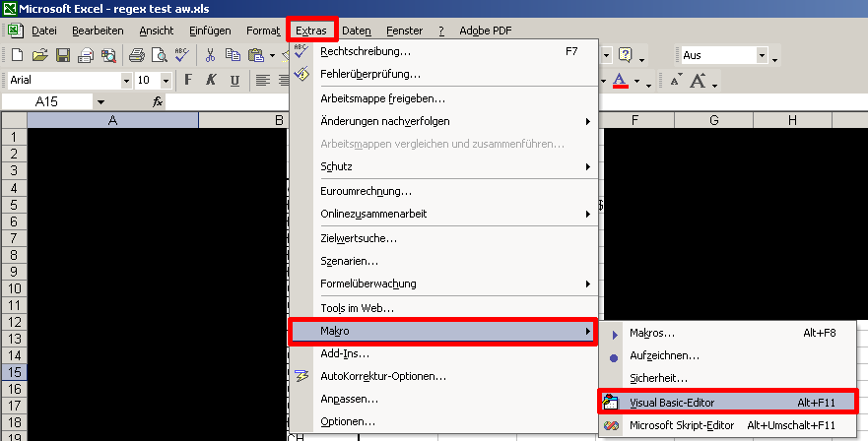Choose Arbeitsmappe freigeben...
Screen dimensions: 868x441
click(443, 99)
